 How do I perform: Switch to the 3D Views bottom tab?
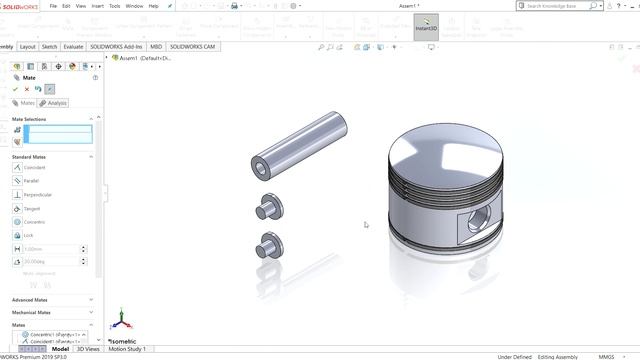pos(88,349)
